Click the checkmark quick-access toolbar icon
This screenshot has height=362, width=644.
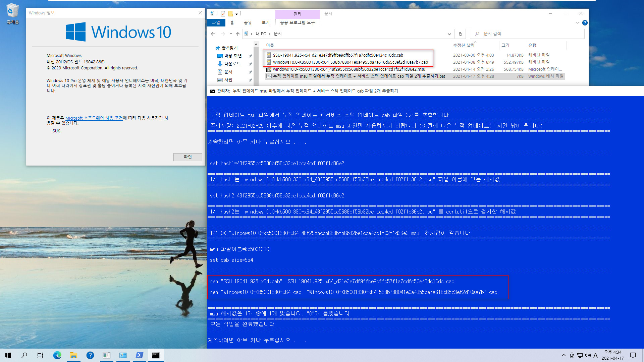pos(223,14)
